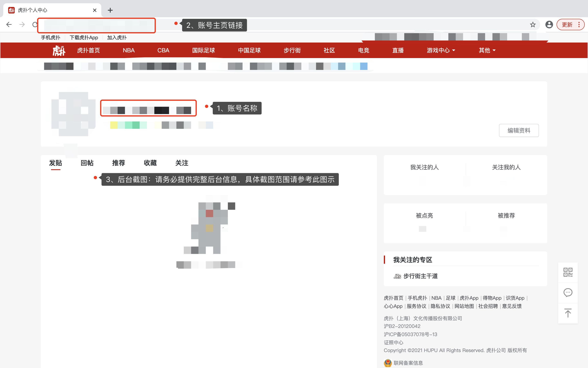588x368 pixels.
Task: Click the JRs icon beside 步行街主干道
Action: pyautogui.click(x=397, y=276)
